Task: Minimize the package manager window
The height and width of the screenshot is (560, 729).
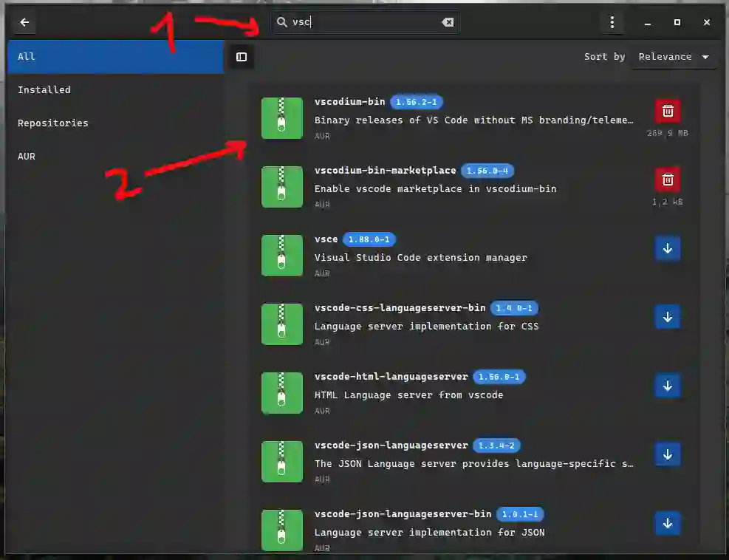Action: click(647, 22)
